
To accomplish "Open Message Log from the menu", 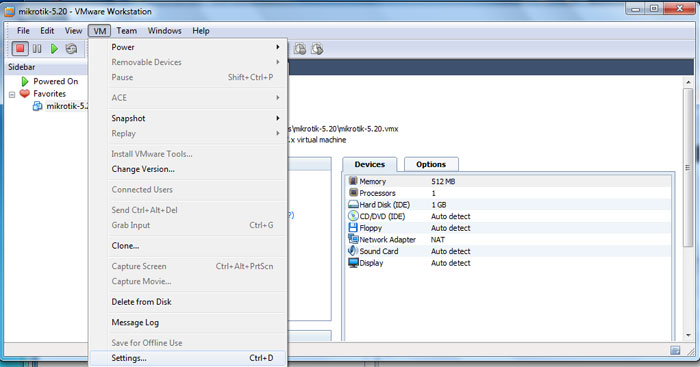I will click(188, 322).
